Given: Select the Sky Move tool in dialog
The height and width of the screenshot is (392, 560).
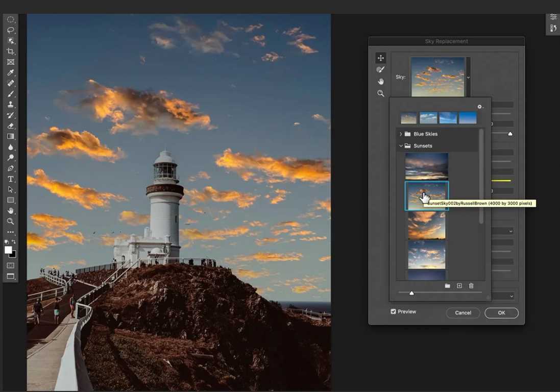Looking at the screenshot, I should (x=380, y=58).
